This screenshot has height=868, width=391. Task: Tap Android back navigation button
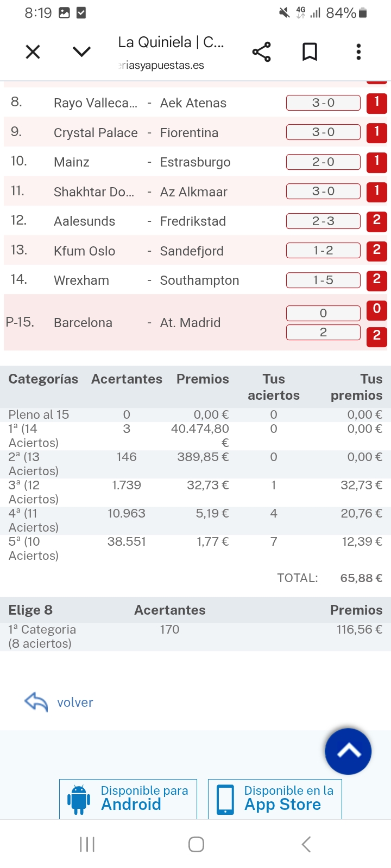point(306,844)
